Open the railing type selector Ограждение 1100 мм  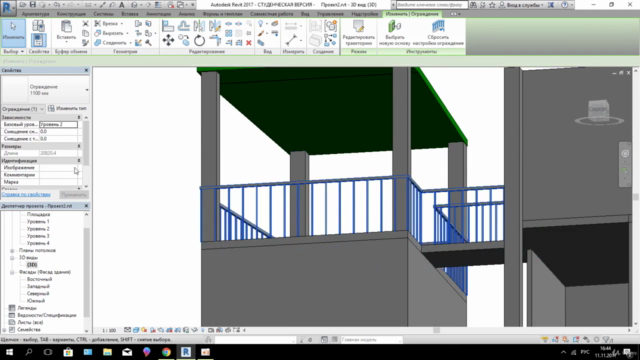[x=45, y=90]
